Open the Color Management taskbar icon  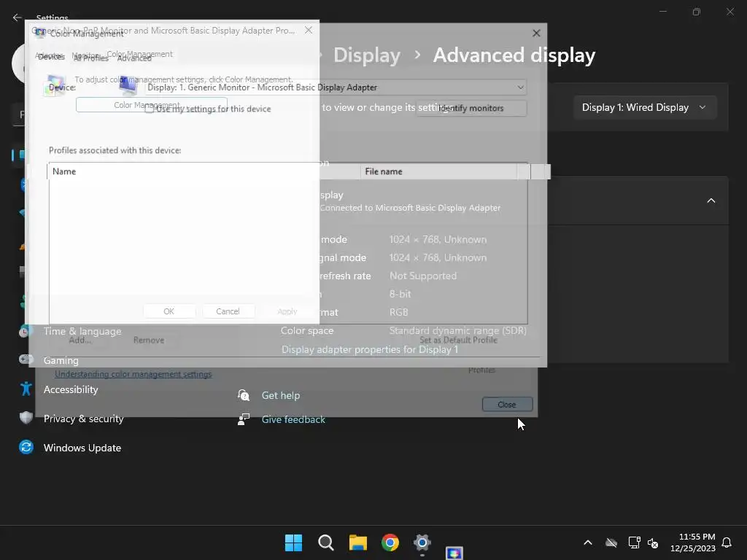tap(454, 553)
